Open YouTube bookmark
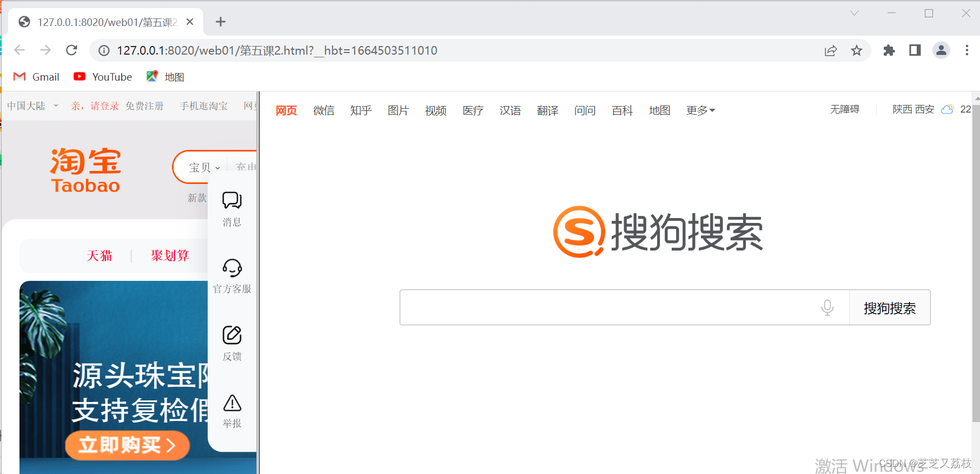Image resolution: width=980 pixels, height=474 pixels. point(103,77)
